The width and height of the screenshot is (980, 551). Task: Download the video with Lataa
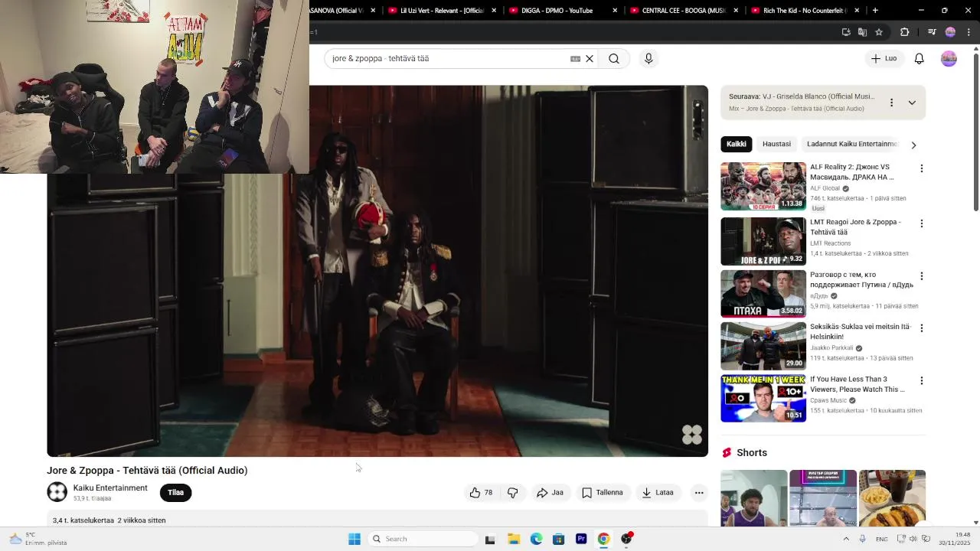click(x=658, y=493)
